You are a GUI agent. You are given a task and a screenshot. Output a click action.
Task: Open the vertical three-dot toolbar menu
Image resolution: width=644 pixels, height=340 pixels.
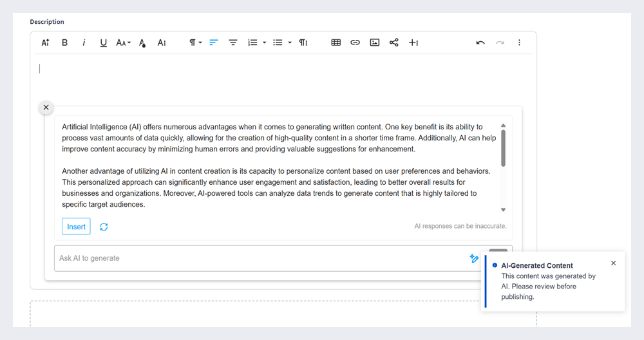519,42
